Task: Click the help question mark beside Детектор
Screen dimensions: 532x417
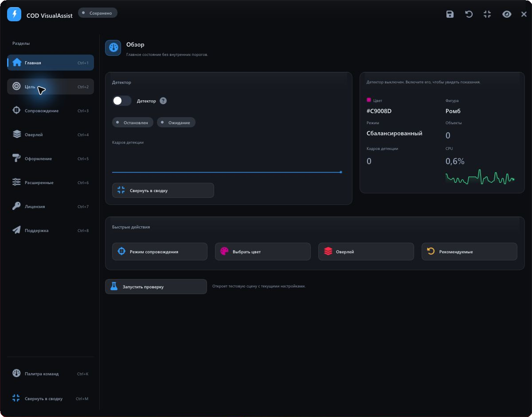Action: pyautogui.click(x=163, y=101)
